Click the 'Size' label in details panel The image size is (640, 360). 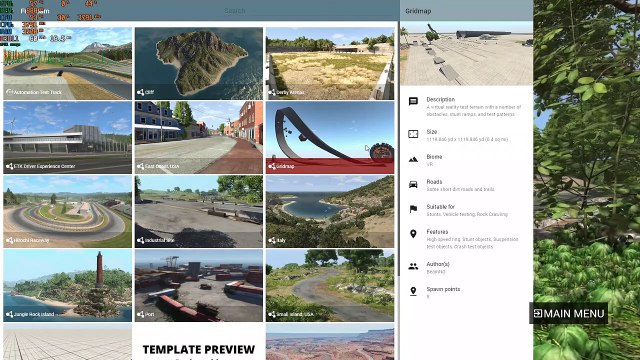432,132
